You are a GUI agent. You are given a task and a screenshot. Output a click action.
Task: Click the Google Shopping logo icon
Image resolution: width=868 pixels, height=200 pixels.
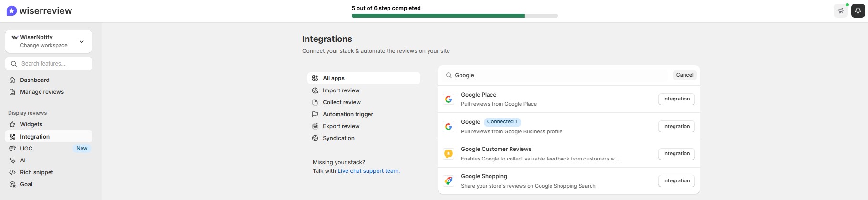(449, 181)
